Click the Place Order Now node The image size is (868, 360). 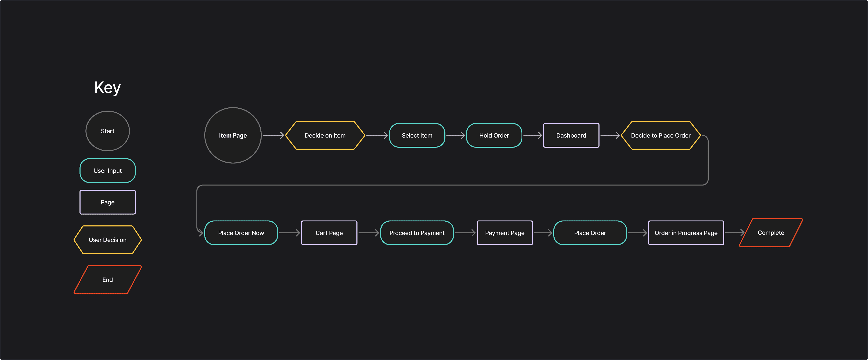point(241,233)
